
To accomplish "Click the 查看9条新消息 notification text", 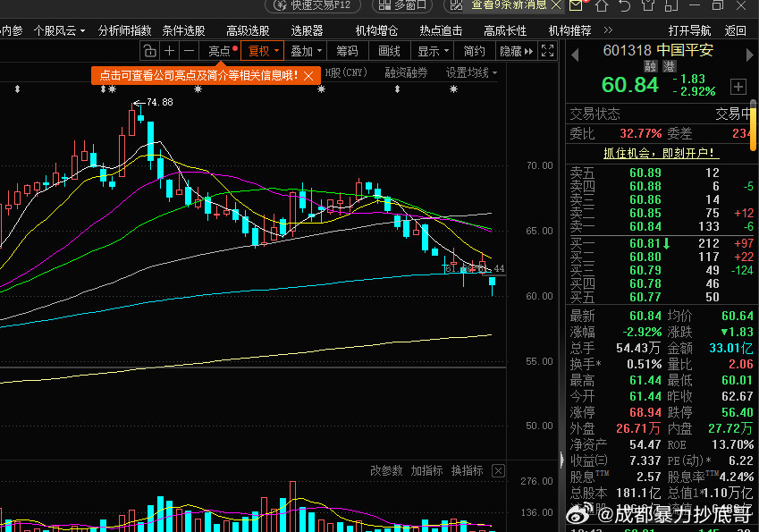I will 509,5.
